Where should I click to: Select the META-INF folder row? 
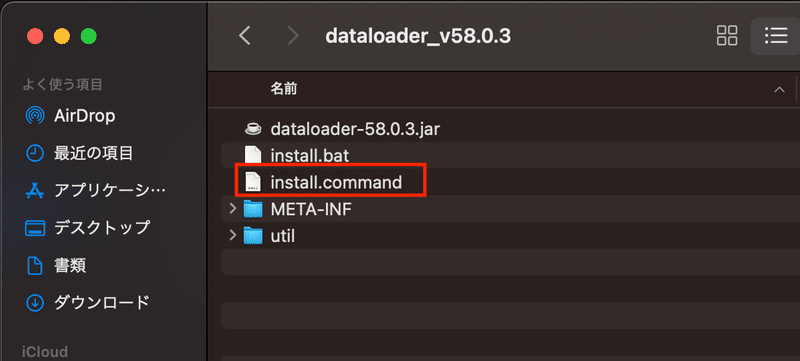pyautogui.click(x=510, y=209)
